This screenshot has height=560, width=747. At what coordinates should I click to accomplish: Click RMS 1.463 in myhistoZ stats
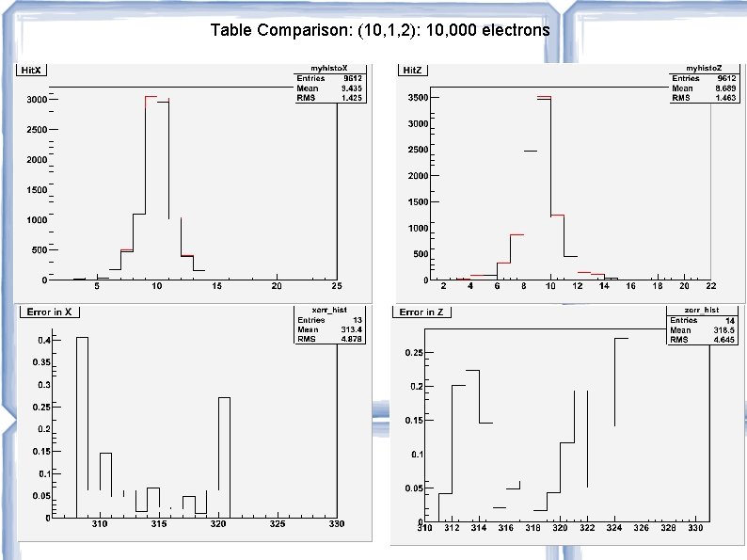[x=704, y=98]
